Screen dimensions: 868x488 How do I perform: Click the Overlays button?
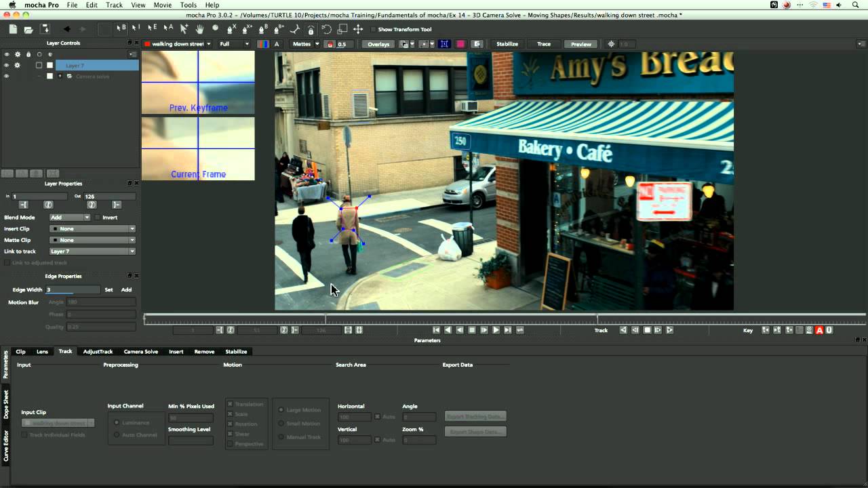pos(378,44)
